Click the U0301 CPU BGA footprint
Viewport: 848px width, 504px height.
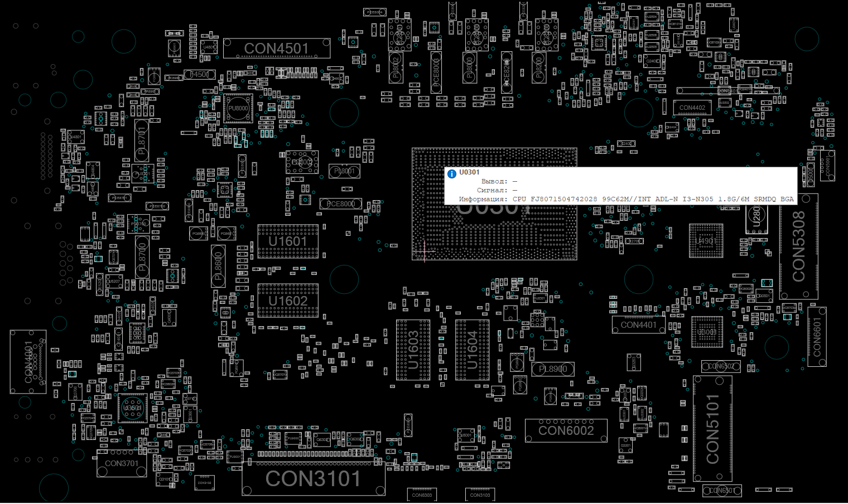click(494, 234)
